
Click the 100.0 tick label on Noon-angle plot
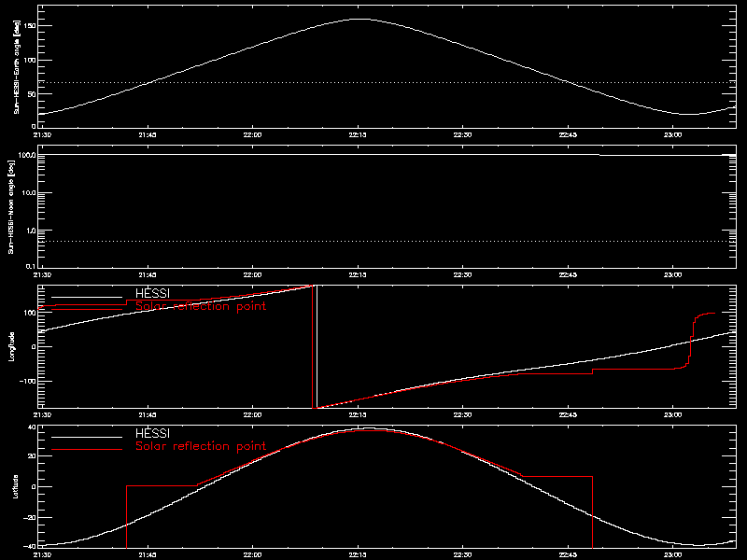(28, 155)
